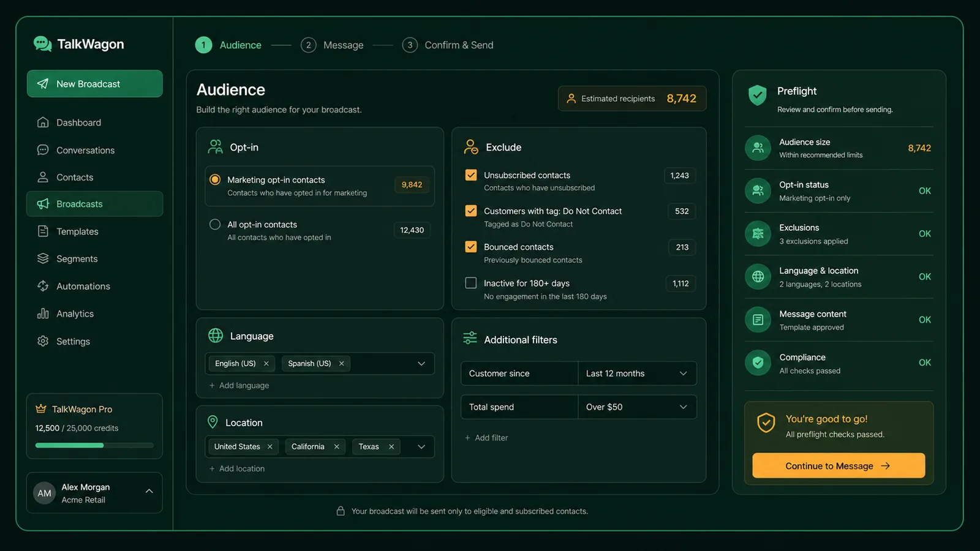The height and width of the screenshot is (551, 980).
Task: Select All opt-in contacts radio button
Action: pyautogui.click(x=215, y=224)
